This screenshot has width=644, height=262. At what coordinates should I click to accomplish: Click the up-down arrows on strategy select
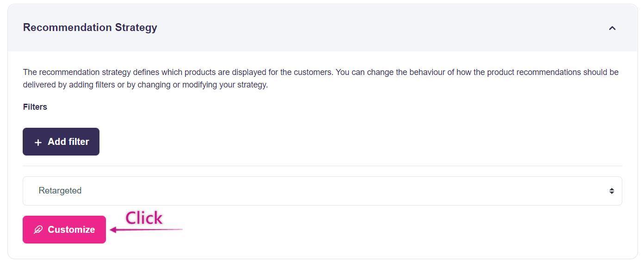click(x=611, y=191)
